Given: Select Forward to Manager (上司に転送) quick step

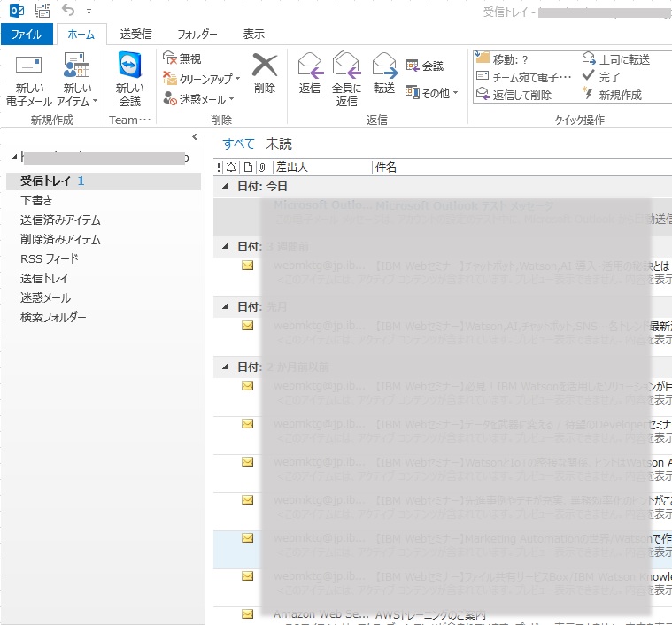Looking at the screenshot, I should 616,59.
